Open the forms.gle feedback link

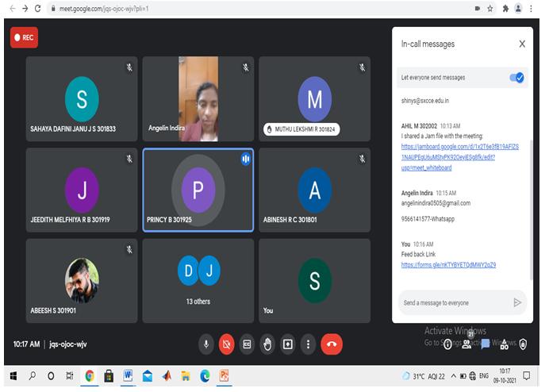(448, 264)
